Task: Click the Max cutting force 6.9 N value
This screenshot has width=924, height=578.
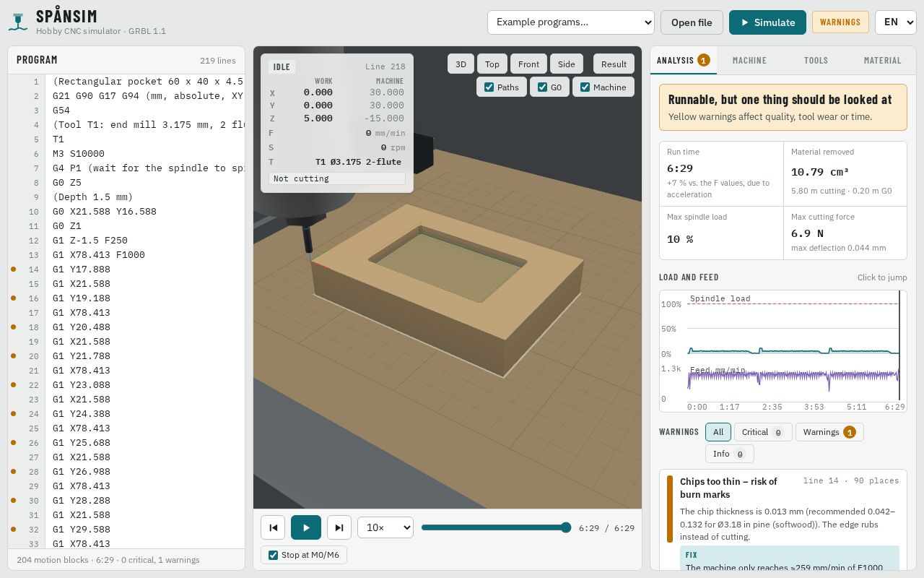Action: [807, 233]
